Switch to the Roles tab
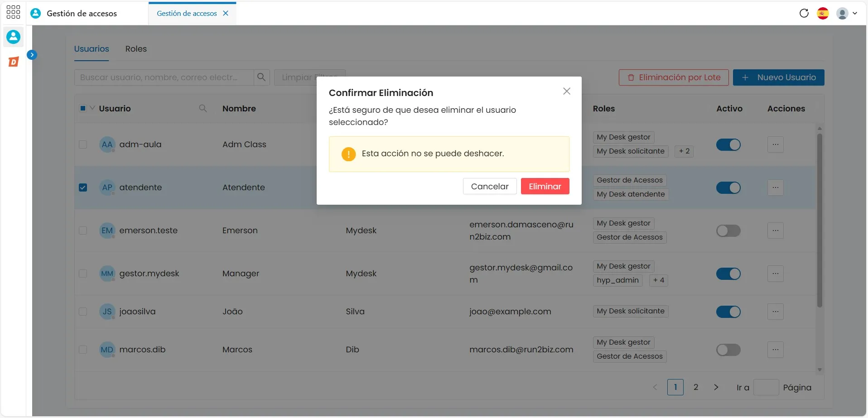The height and width of the screenshot is (418, 868). point(136,49)
